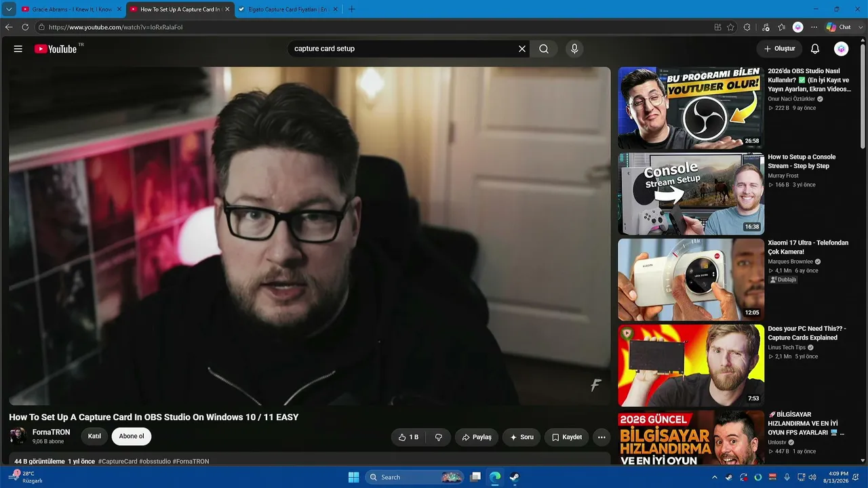This screenshot has width=868, height=488.
Task: Open the browser profile avatar
Action: click(798, 27)
